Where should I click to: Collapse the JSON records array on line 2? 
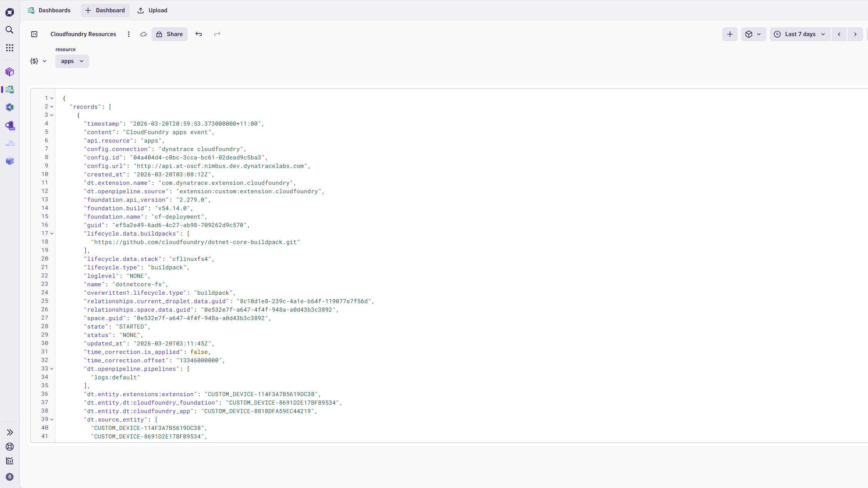point(52,106)
